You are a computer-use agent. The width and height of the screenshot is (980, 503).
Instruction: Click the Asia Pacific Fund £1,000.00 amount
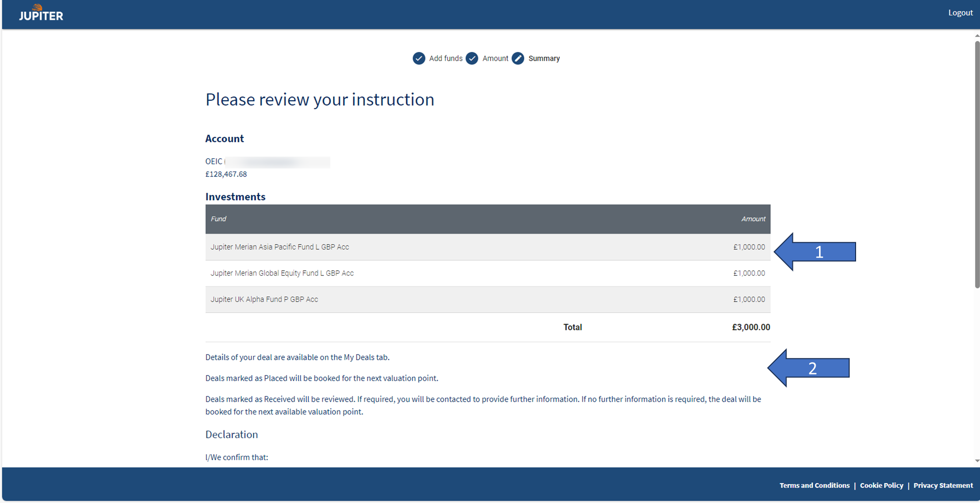(749, 247)
